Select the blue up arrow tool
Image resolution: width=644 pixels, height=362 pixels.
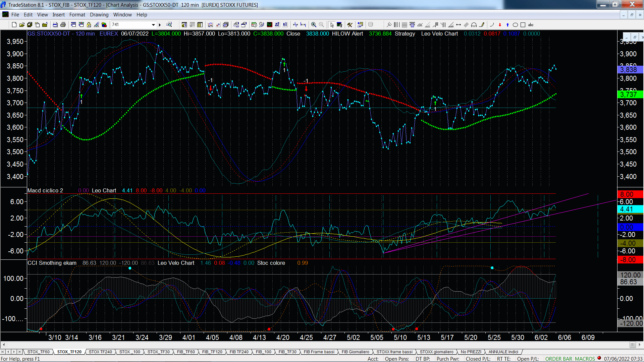coord(507,25)
